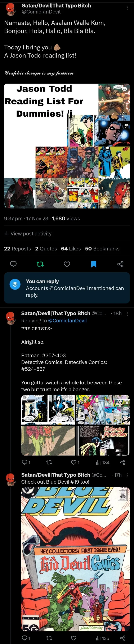Screen dimensions: 134x644
Task: Share the PRE CRISIS reply
Action: [123, 463]
